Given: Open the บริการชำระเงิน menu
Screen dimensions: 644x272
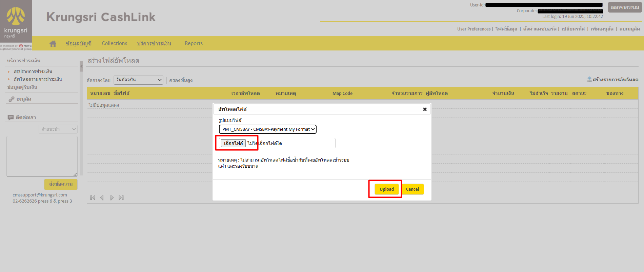Looking at the screenshot, I should (154, 43).
